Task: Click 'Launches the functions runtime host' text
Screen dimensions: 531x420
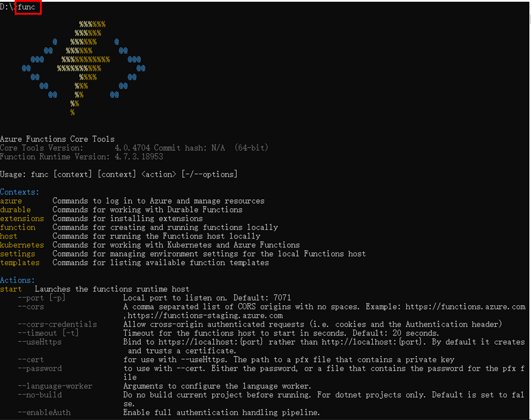Action: (x=112, y=289)
